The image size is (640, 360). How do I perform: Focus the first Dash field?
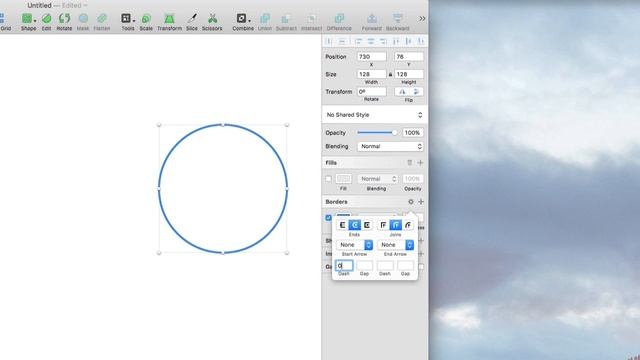pos(344,266)
